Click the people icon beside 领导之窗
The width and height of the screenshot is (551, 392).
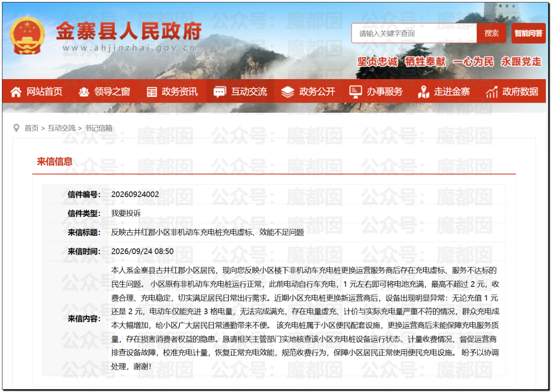pyautogui.click(x=84, y=92)
